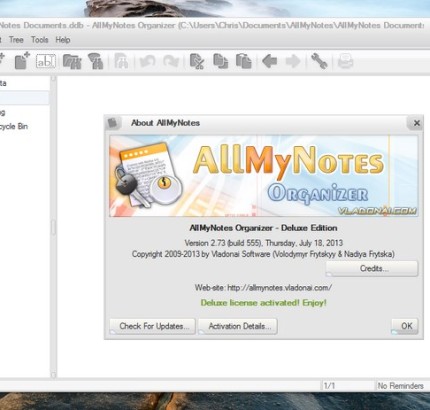Image resolution: width=430 pixels, height=410 pixels.
Task: Open the Help menu
Action: point(63,40)
